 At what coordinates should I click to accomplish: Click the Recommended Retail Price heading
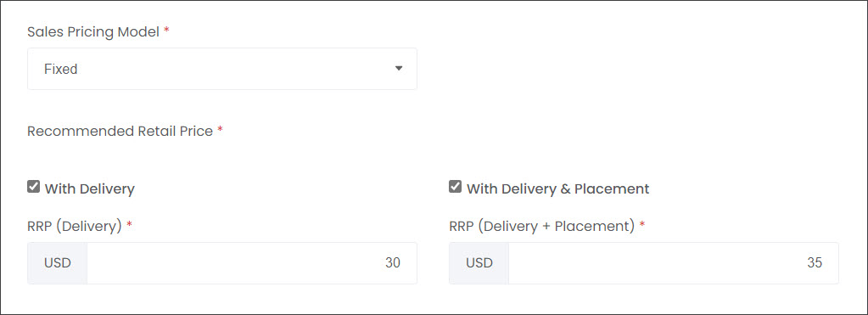pyautogui.click(x=120, y=132)
